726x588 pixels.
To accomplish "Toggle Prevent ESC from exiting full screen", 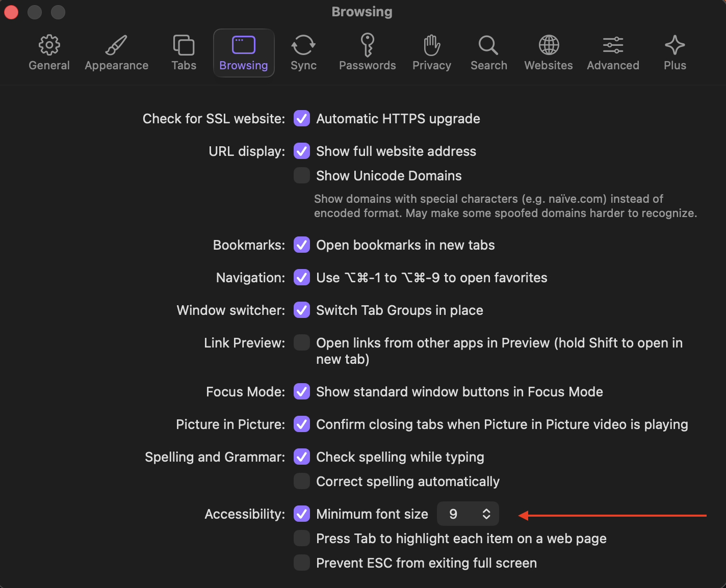I will click(x=301, y=563).
